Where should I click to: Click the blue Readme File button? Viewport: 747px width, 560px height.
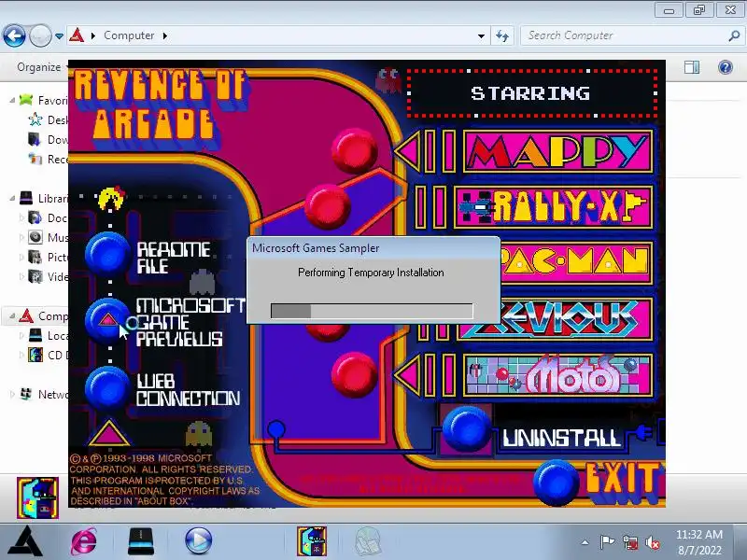point(108,253)
